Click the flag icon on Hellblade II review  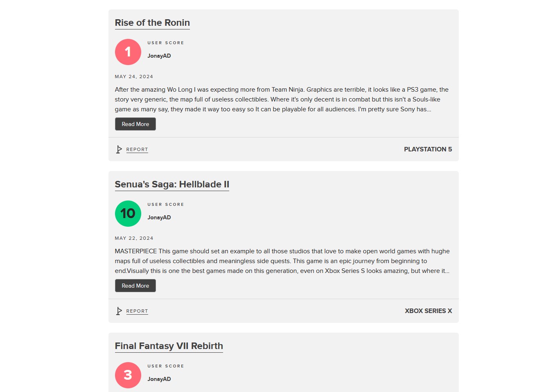pyautogui.click(x=119, y=311)
